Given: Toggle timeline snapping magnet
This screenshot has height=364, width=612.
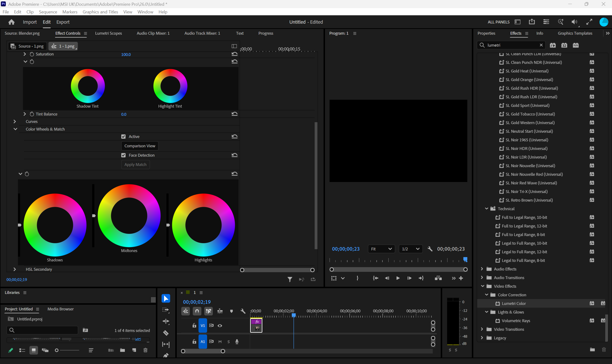Looking at the screenshot, I should point(197,311).
